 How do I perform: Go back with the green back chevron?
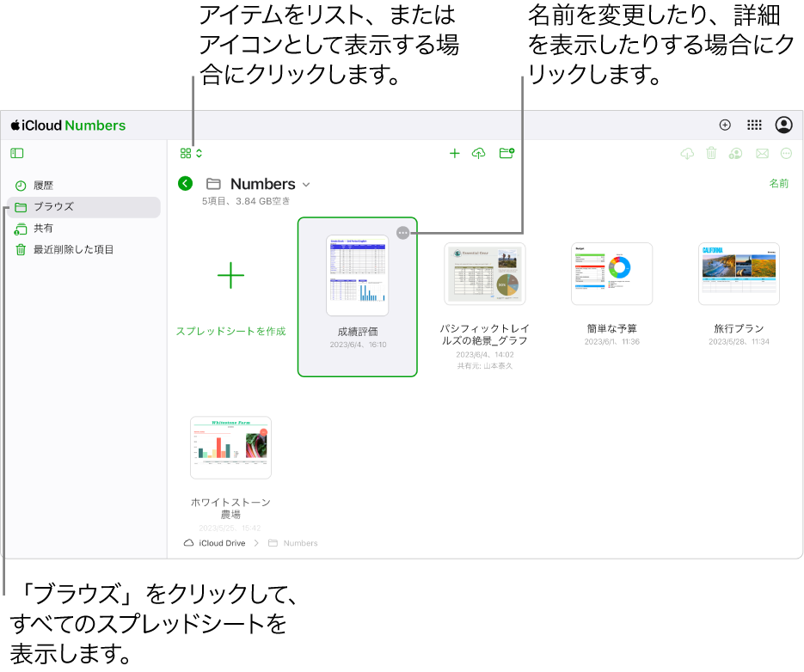click(x=185, y=184)
